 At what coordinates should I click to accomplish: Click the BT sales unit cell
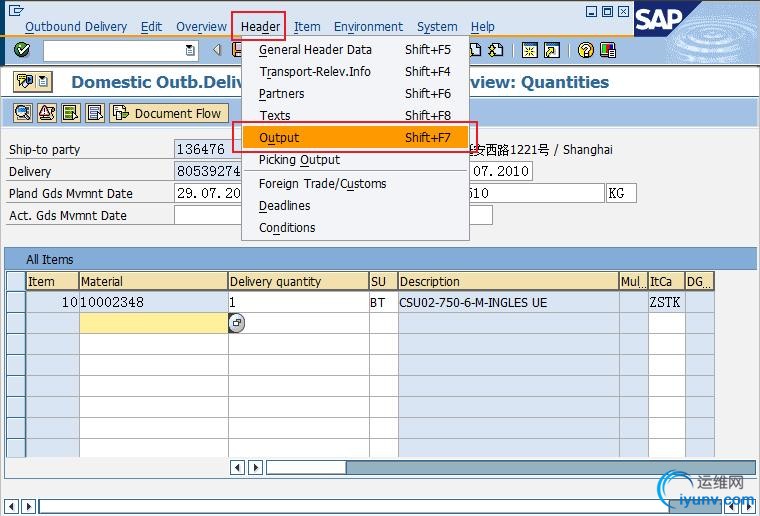tap(383, 302)
